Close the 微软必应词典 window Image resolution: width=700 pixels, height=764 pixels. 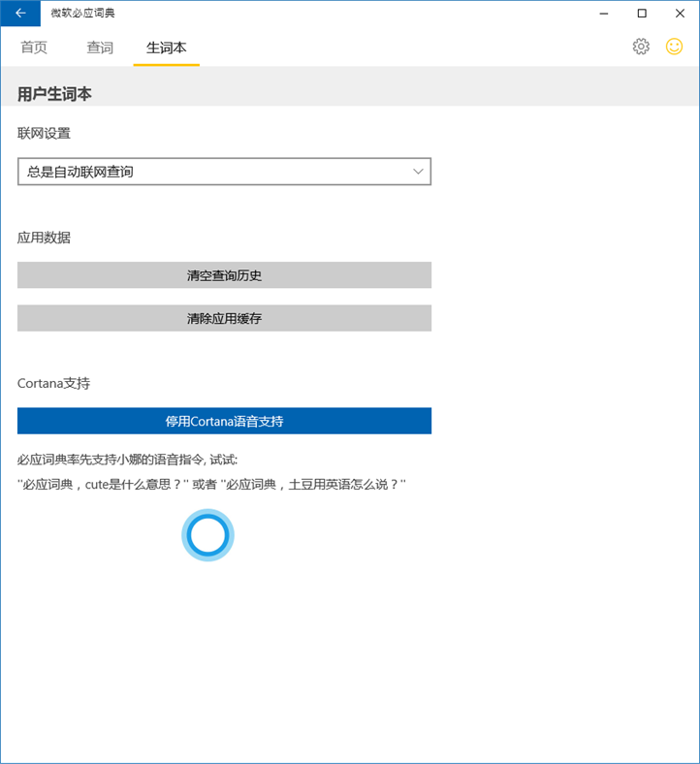(680, 14)
